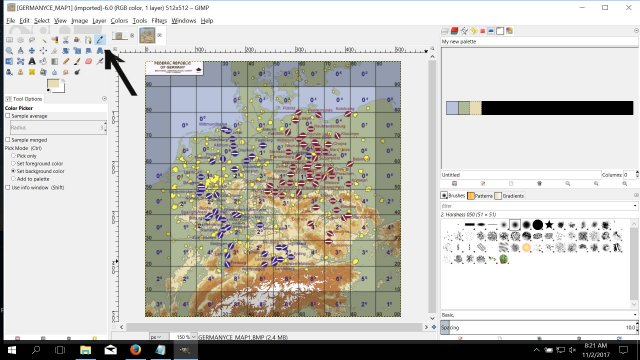Select the Add to palette radio option
The width and height of the screenshot is (640, 360).
coord(13,179)
